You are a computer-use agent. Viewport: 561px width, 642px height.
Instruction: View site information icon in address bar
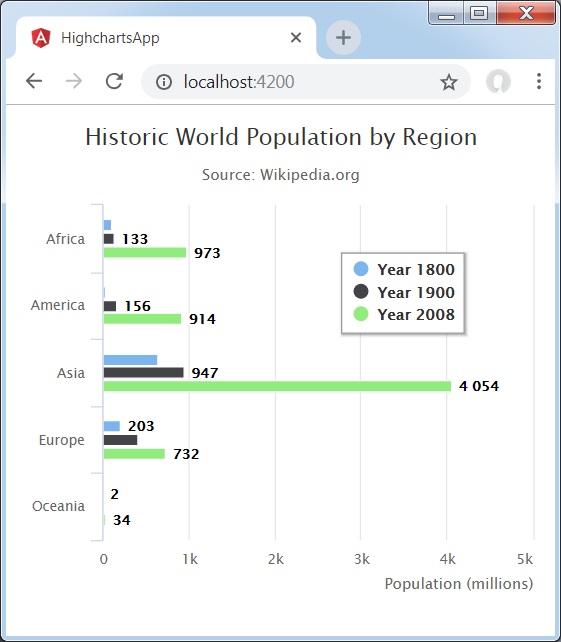pyautogui.click(x=164, y=82)
